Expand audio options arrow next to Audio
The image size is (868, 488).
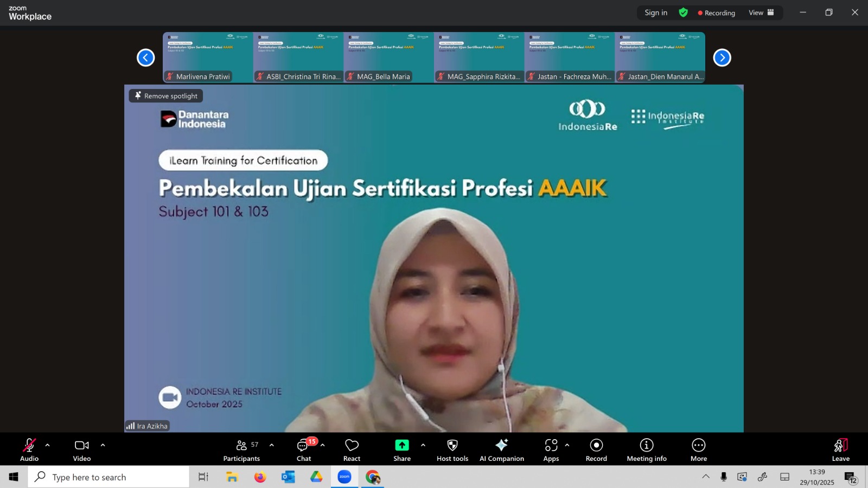click(48, 445)
